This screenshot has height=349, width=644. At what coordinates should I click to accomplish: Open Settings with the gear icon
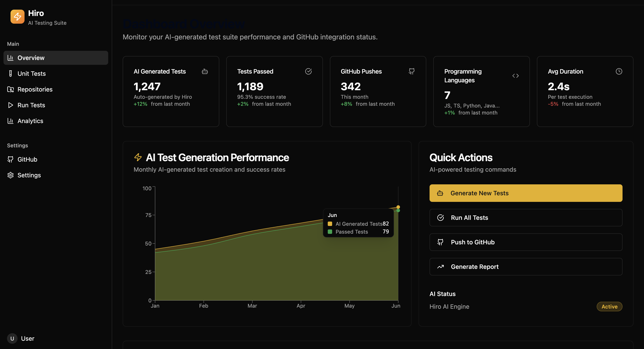(29, 175)
